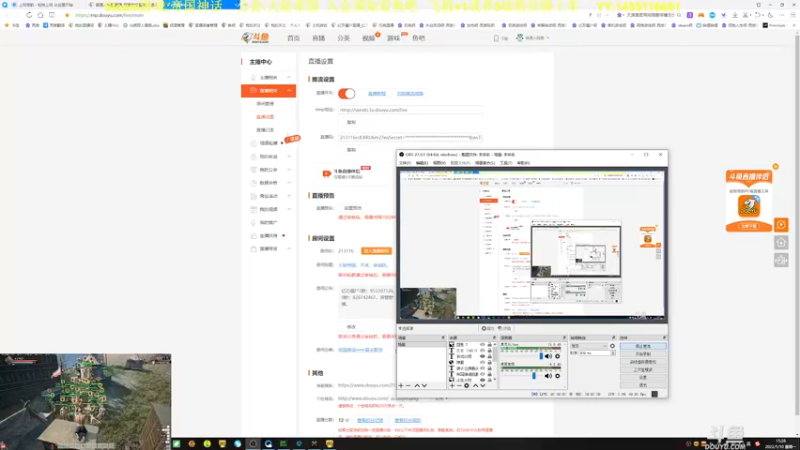Image resolution: width=800 pixels, height=450 pixels.
Task: Open the 编辑 Edit menu in OBS
Action: click(x=422, y=163)
